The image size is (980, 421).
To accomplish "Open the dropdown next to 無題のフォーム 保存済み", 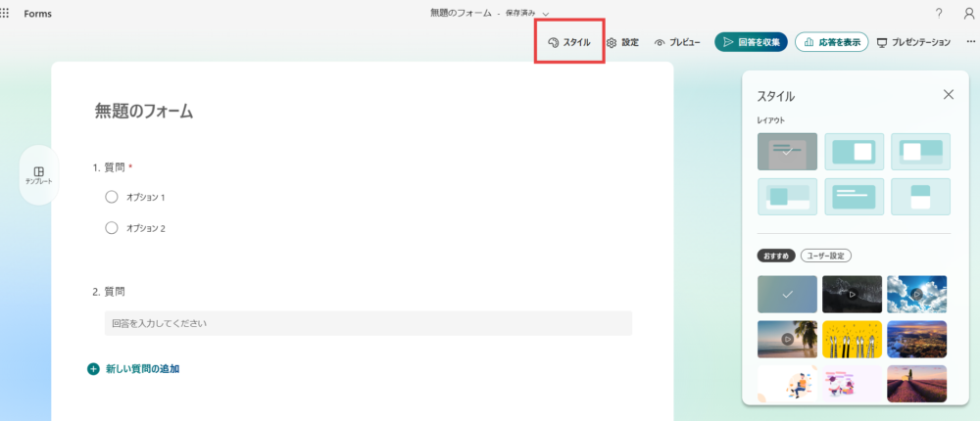I will pyautogui.click(x=546, y=14).
